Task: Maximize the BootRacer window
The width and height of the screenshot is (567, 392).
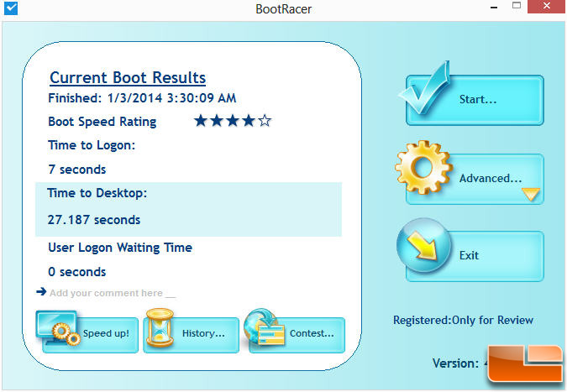Action: [x=517, y=6]
